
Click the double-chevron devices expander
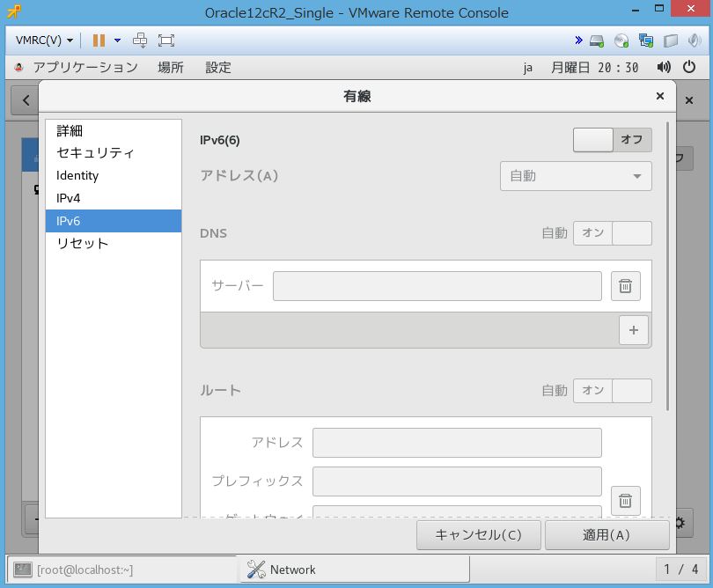(578, 40)
